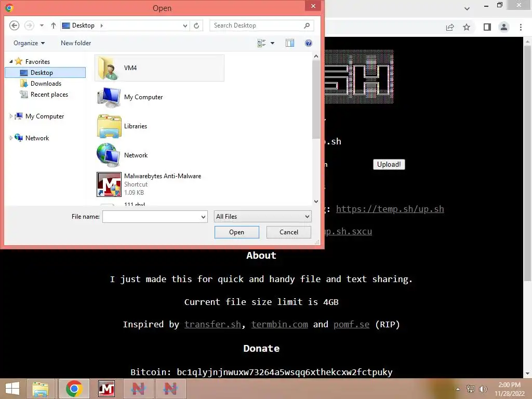Click the volume speaker tray icon
The height and width of the screenshot is (399, 532).
[483, 389]
